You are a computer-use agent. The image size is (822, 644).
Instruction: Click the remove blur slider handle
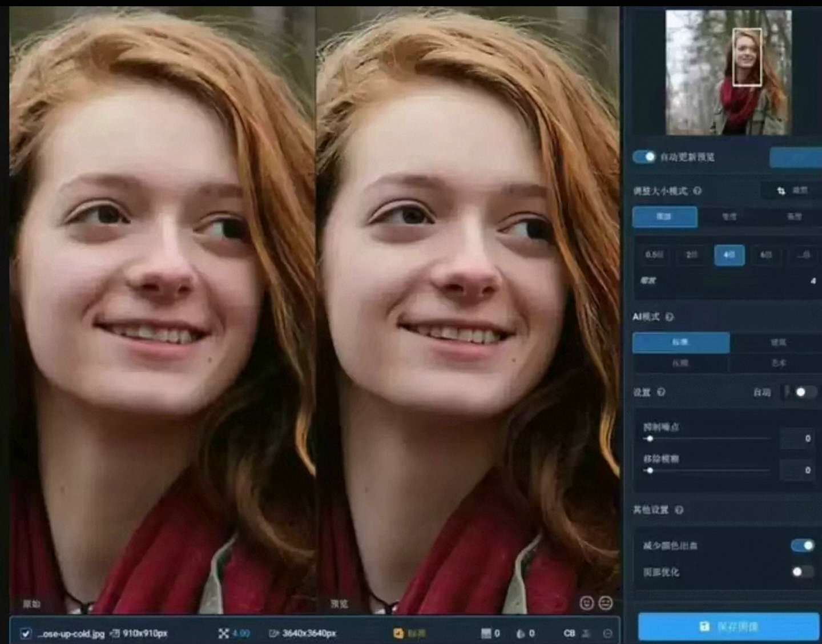[x=650, y=470]
